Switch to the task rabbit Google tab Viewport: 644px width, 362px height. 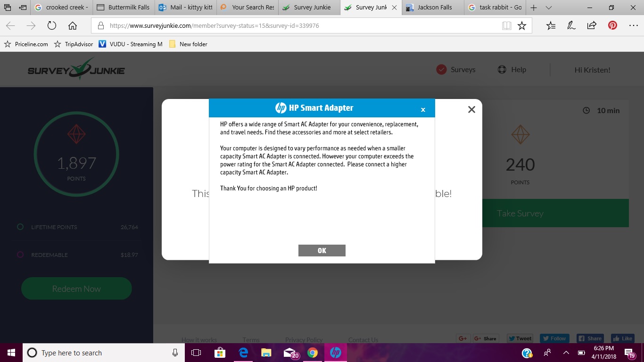click(x=495, y=8)
